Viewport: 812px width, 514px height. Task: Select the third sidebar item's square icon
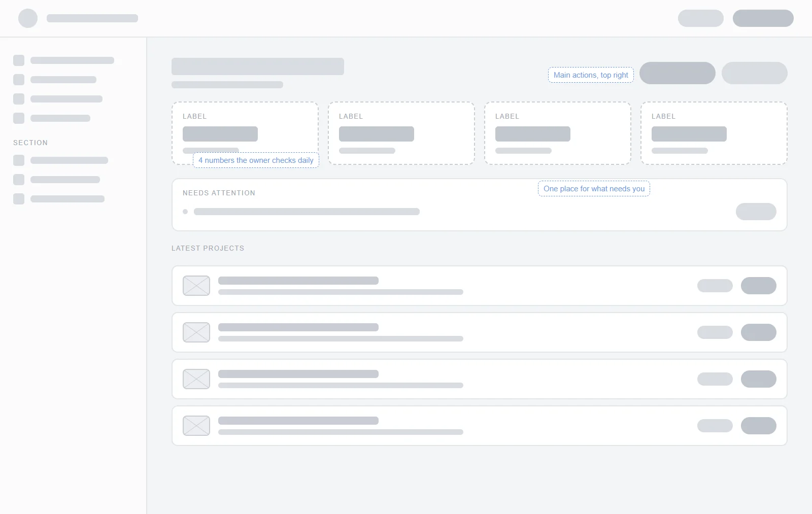coord(19,99)
